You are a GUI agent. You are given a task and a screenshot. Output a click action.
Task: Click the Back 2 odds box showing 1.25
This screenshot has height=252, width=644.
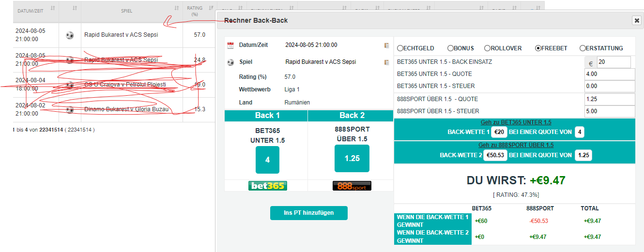tap(352, 159)
